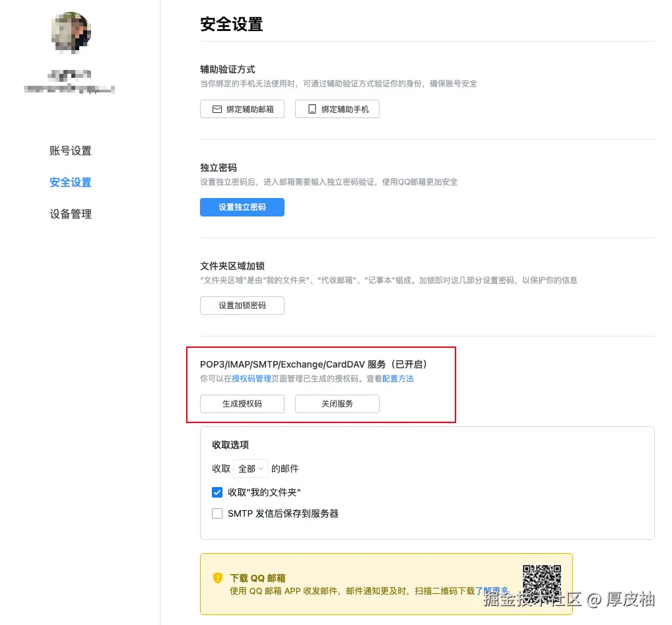Click the envelope icon in 绑定辅助邮箱
Screen dimensions: 672x625
pyautogui.click(x=217, y=110)
